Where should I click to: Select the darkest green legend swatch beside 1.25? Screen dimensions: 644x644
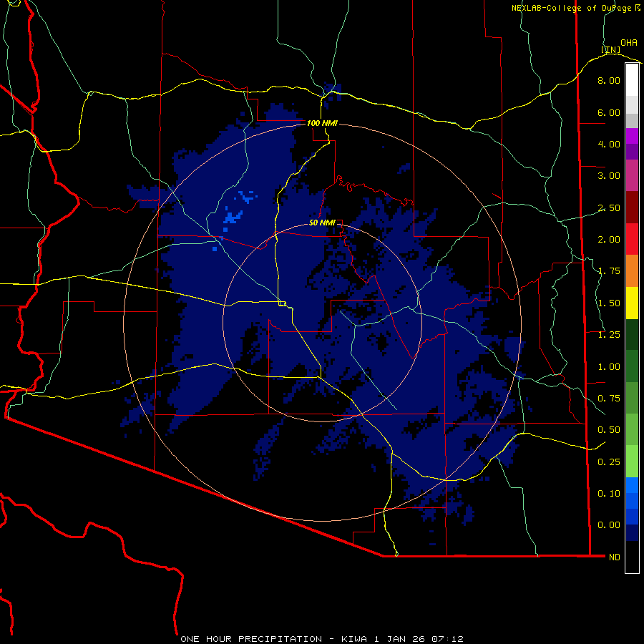[632, 334]
